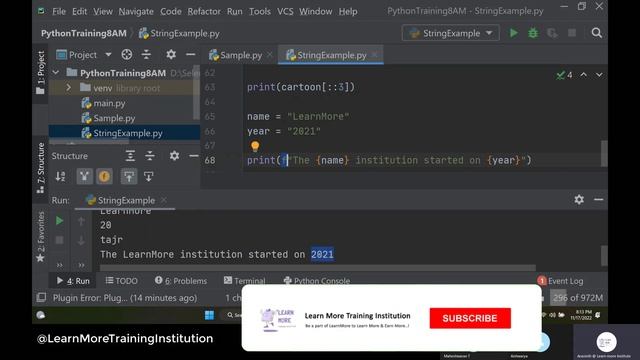
Task: Go to next highlighted error arrow
Action: pyautogui.click(x=599, y=75)
